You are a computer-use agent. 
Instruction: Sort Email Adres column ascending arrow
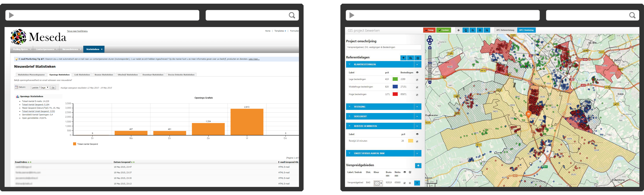pos(29,162)
